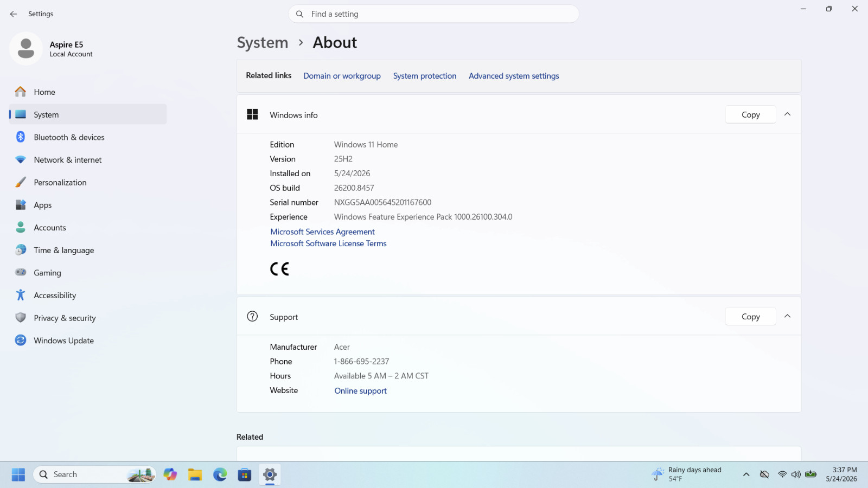The image size is (868, 488).
Task: Click the Hours value Available 5 AM – 2 AM CST
Action: tap(381, 376)
